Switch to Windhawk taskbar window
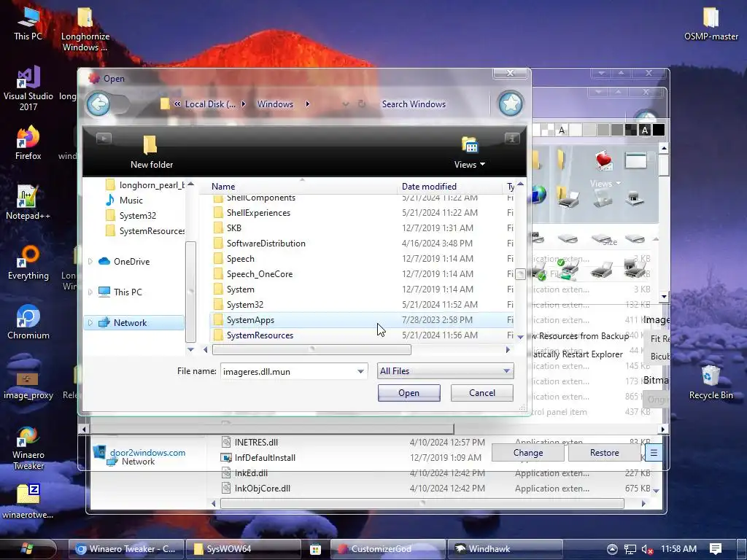 click(x=506, y=548)
